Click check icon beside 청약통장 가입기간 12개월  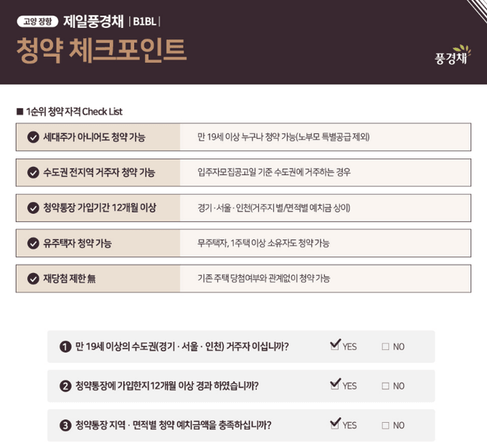pyautogui.click(x=33, y=208)
